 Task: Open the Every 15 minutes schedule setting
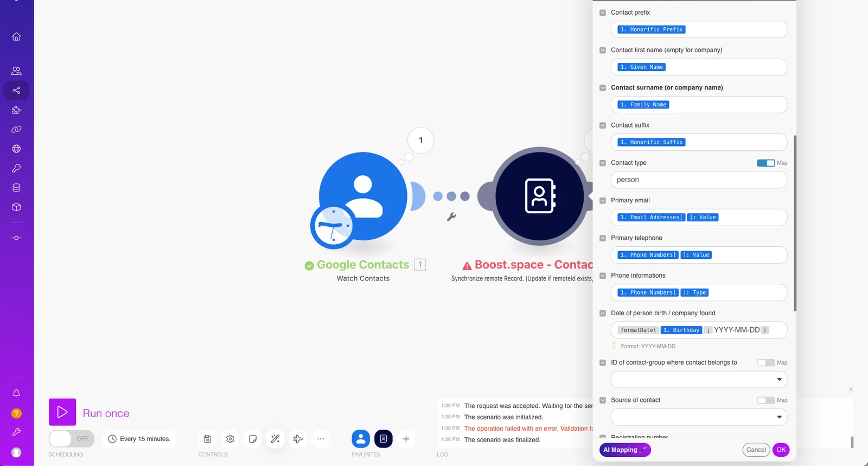point(140,439)
